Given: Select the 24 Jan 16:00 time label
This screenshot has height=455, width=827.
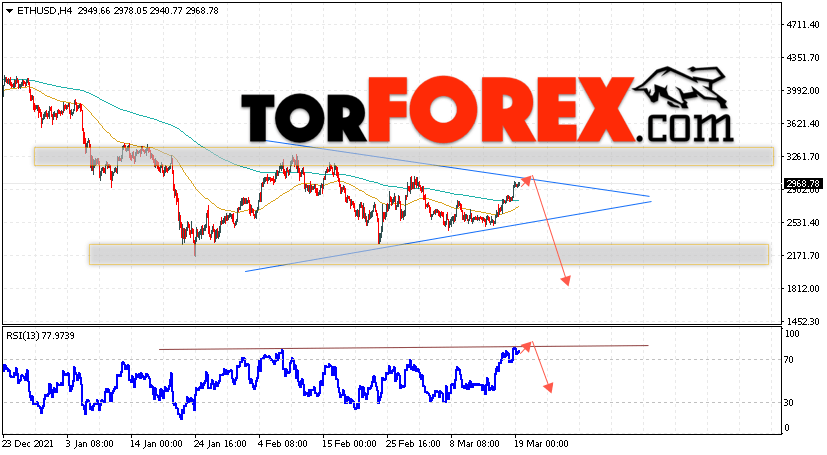Looking at the screenshot, I should (220, 444).
